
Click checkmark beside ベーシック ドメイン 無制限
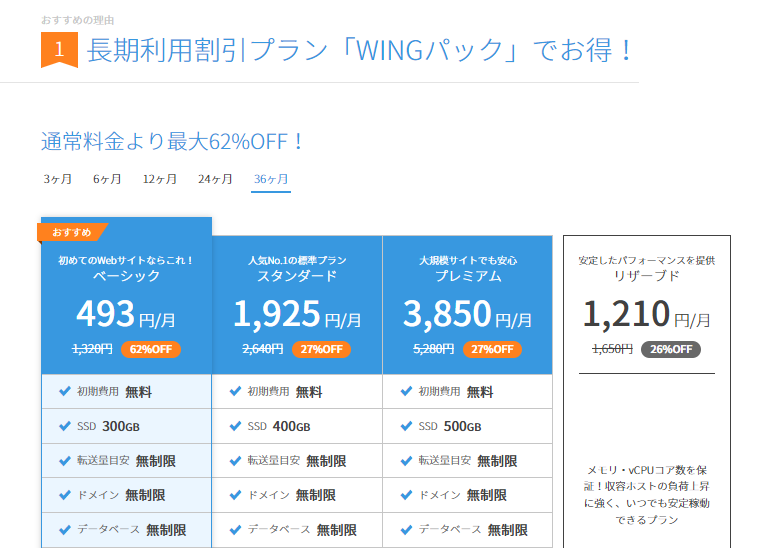(x=65, y=495)
